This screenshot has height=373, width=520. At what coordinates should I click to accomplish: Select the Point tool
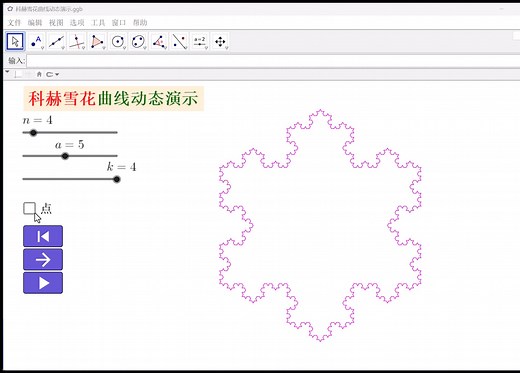36,42
